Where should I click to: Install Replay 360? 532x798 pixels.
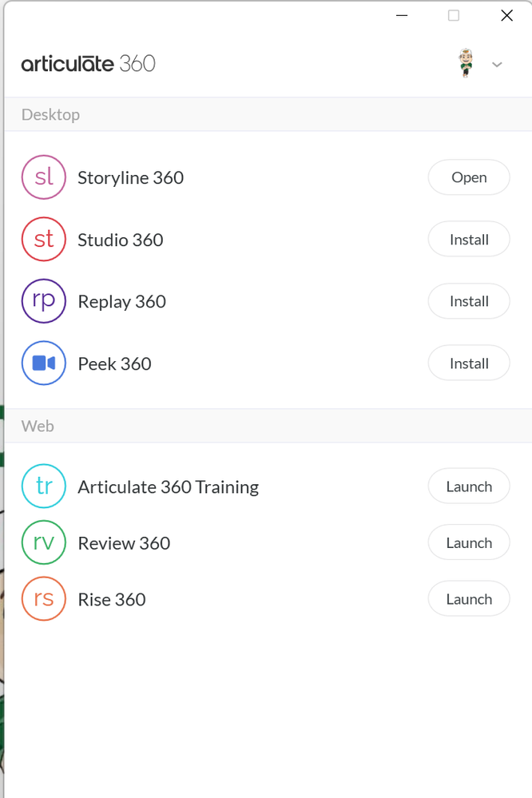point(469,301)
